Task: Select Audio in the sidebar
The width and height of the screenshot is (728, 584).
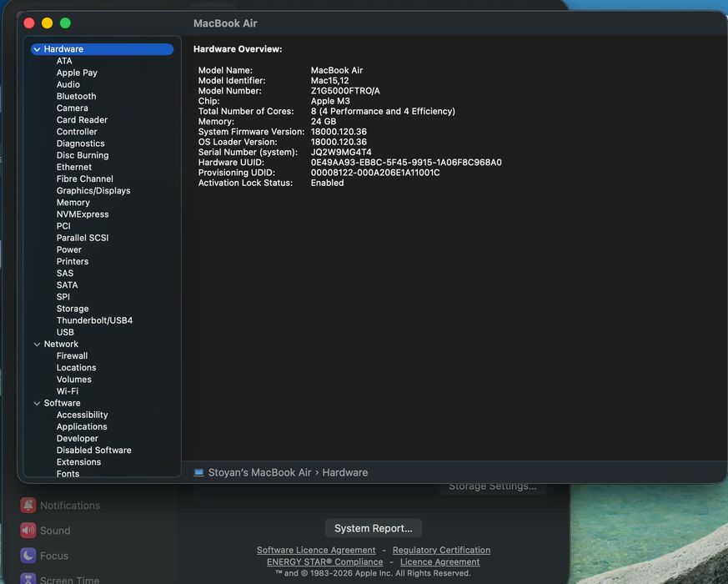Action: [68, 84]
